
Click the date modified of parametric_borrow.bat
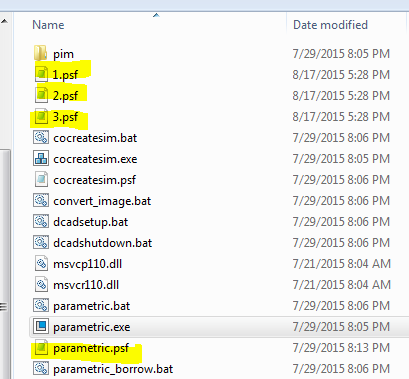[341, 369]
